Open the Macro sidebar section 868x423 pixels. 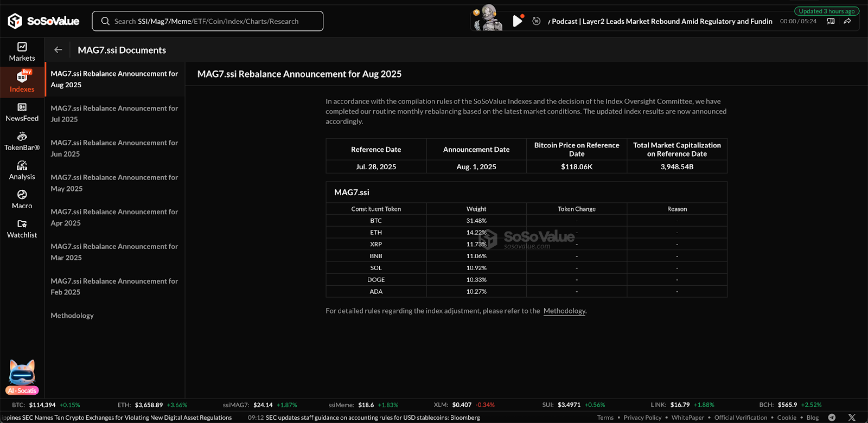[22, 200]
